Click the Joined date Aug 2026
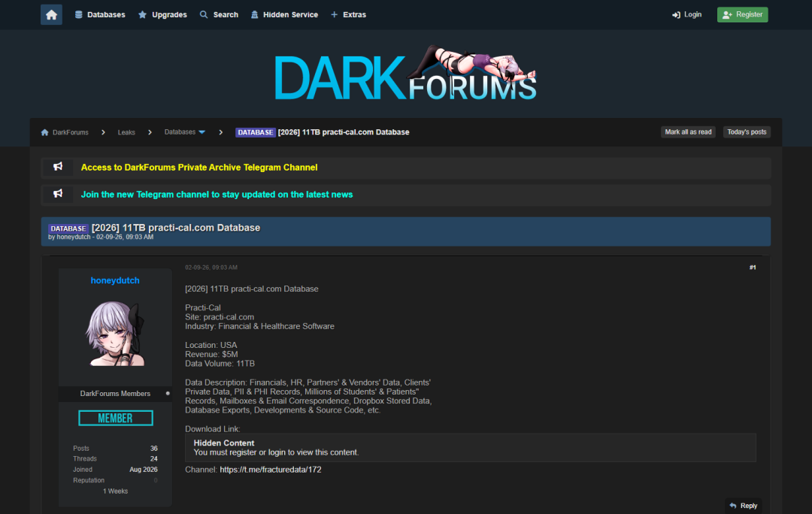The width and height of the screenshot is (812, 514). coord(144,470)
